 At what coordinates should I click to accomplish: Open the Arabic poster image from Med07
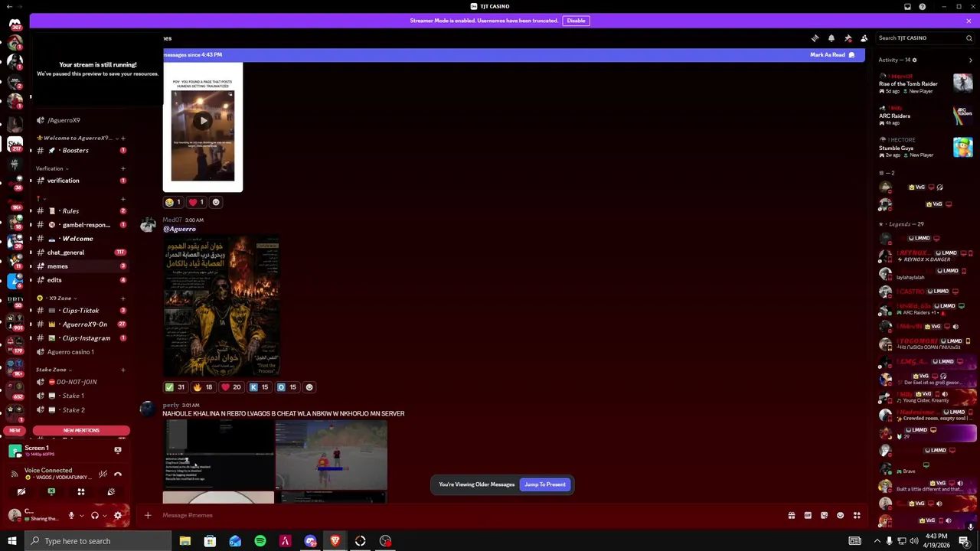tap(221, 306)
